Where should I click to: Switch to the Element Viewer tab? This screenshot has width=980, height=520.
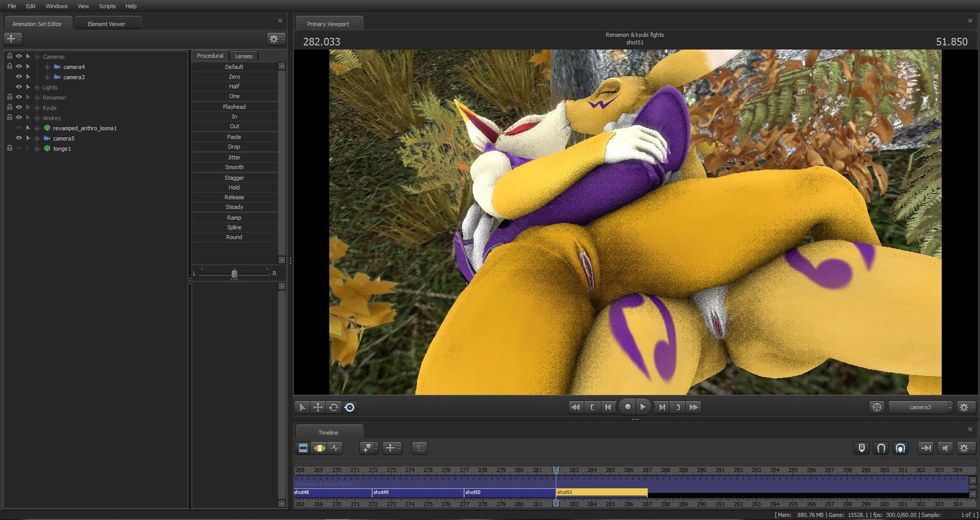(x=106, y=24)
